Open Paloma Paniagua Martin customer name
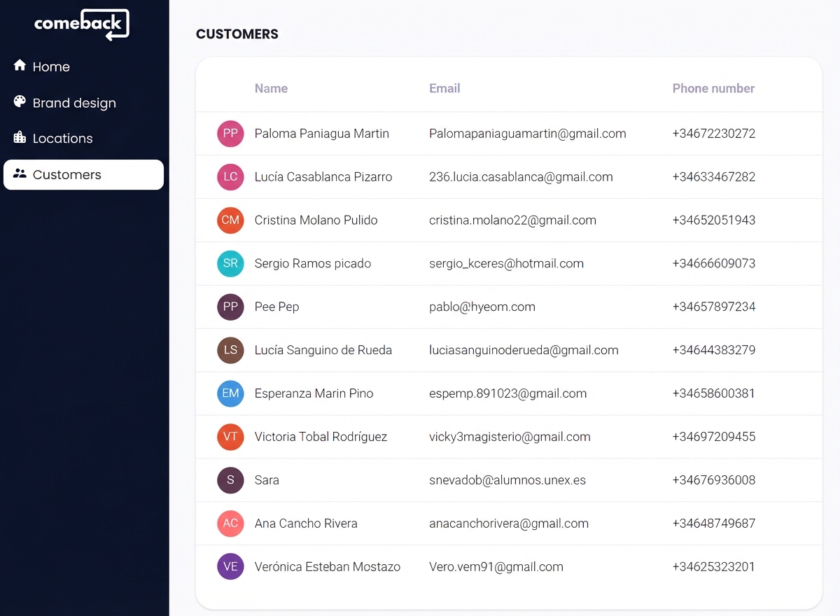840x616 pixels. [321, 134]
